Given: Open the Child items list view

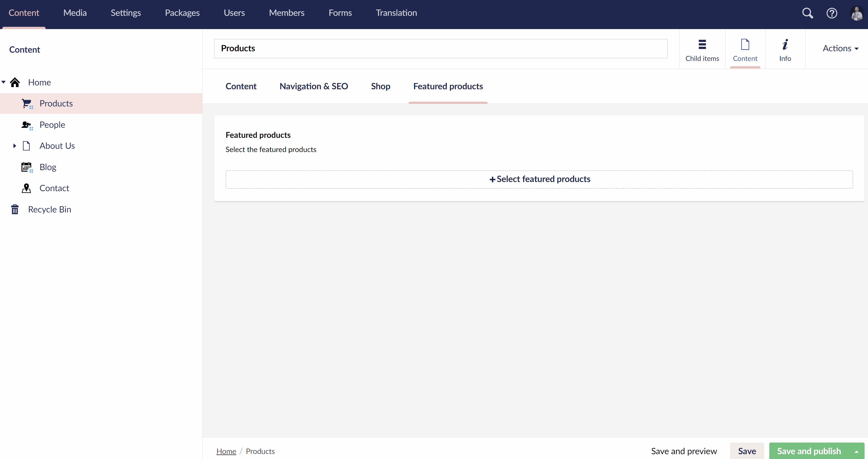Looking at the screenshot, I should (702, 49).
